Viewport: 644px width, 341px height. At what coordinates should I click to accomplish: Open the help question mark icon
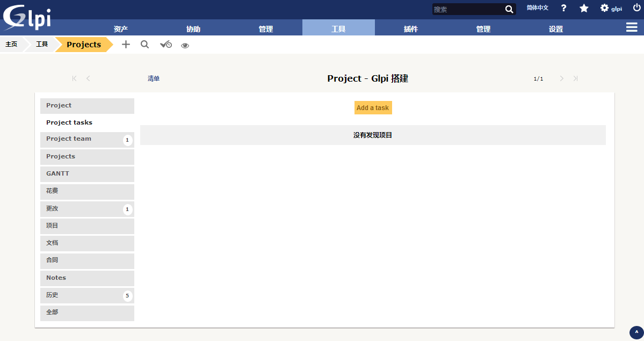pyautogui.click(x=563, y=8)
